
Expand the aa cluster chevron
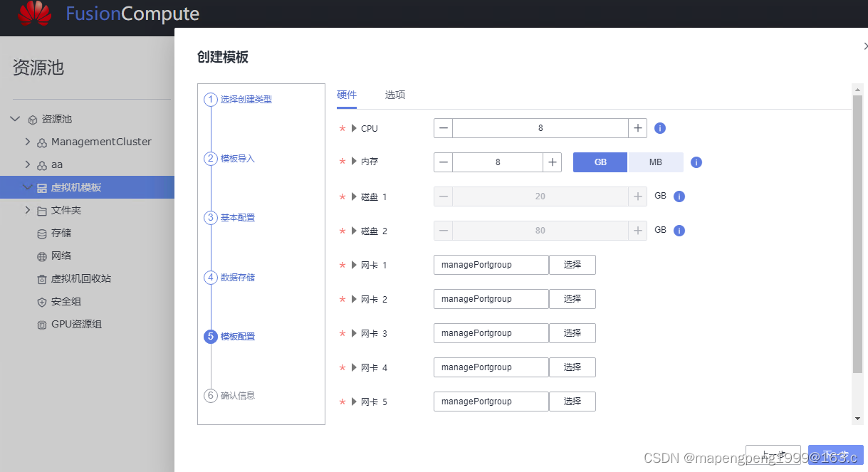tap(28, 164)
